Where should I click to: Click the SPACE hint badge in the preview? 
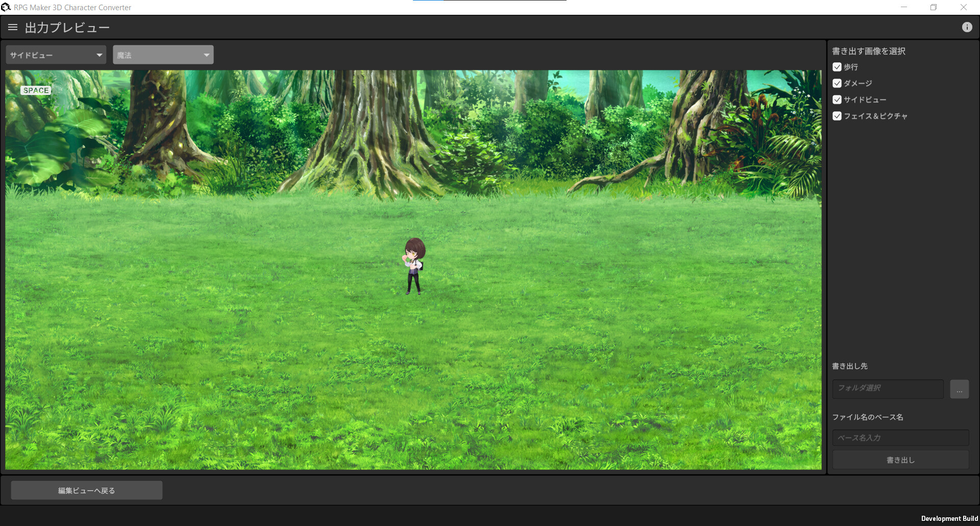36,90
